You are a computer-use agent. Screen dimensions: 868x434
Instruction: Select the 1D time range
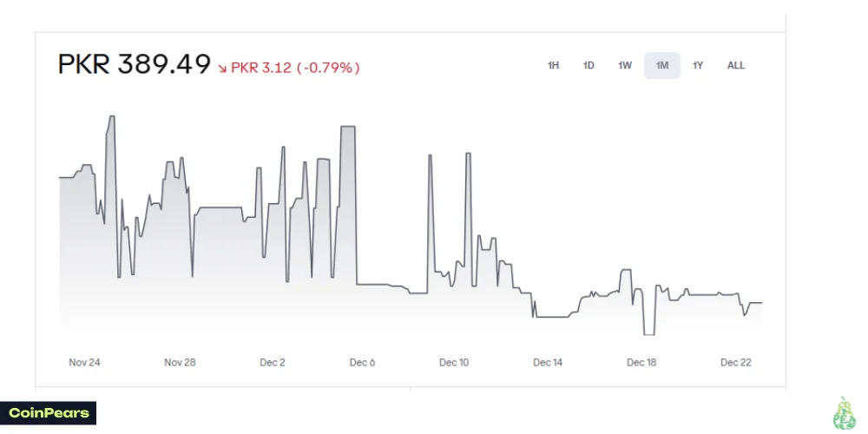pyautogui.click(x=589, y=66)
